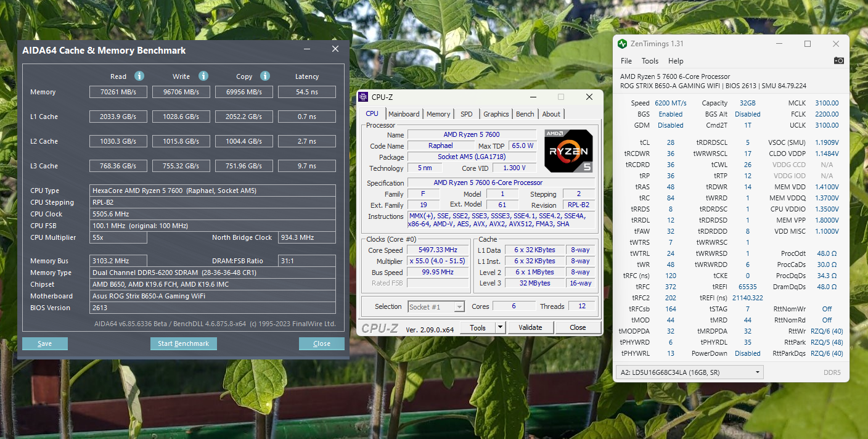
Task: Click the Level 3 cache value 32 MBytes
Action: (x=535, y=283)
